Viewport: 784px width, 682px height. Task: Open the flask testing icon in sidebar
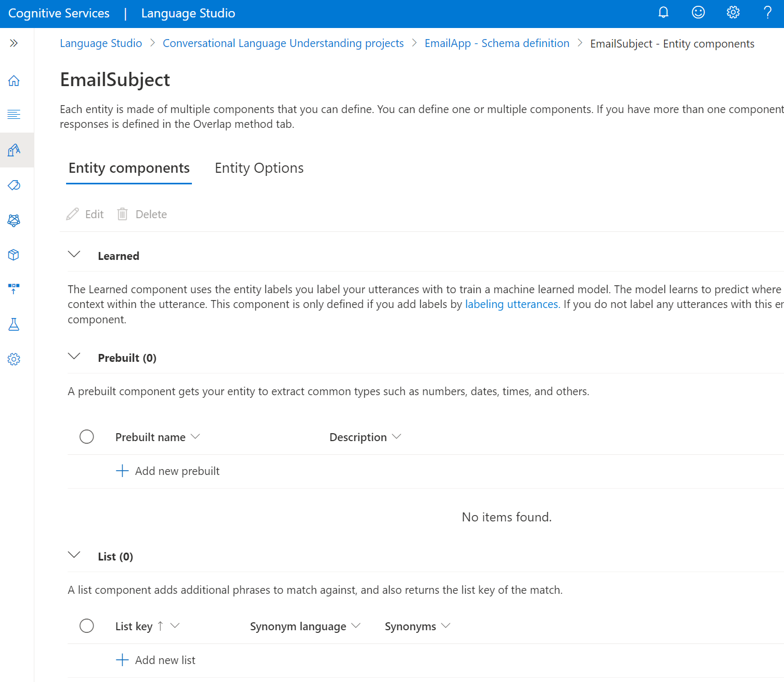[14, 324]
